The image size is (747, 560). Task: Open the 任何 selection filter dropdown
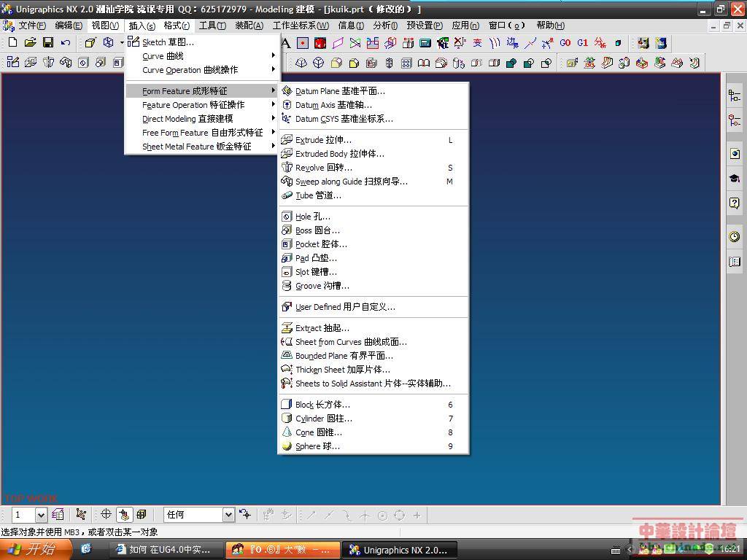point(228,515)
